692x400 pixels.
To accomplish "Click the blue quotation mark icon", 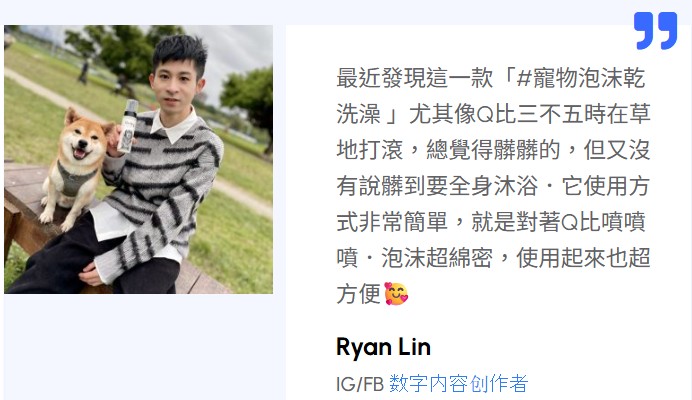I will 655,30.
